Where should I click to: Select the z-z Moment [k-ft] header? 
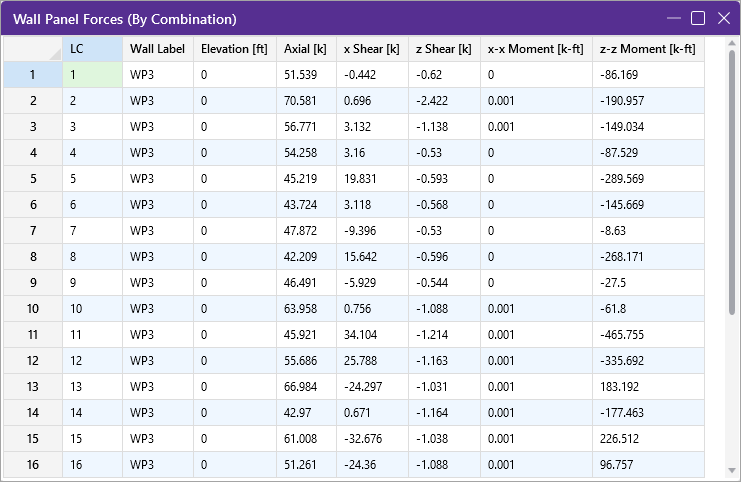pyautogui.click(x=647, y=49)
